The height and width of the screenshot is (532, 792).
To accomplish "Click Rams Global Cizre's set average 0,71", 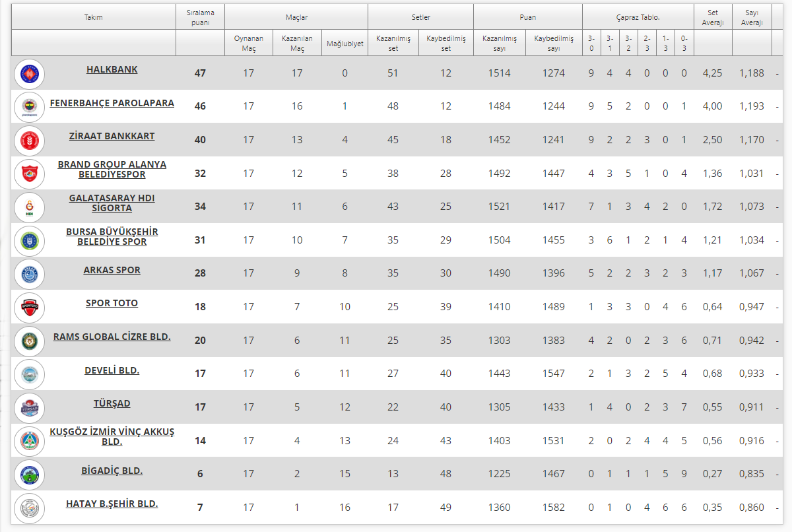I will tap(713, 341).
